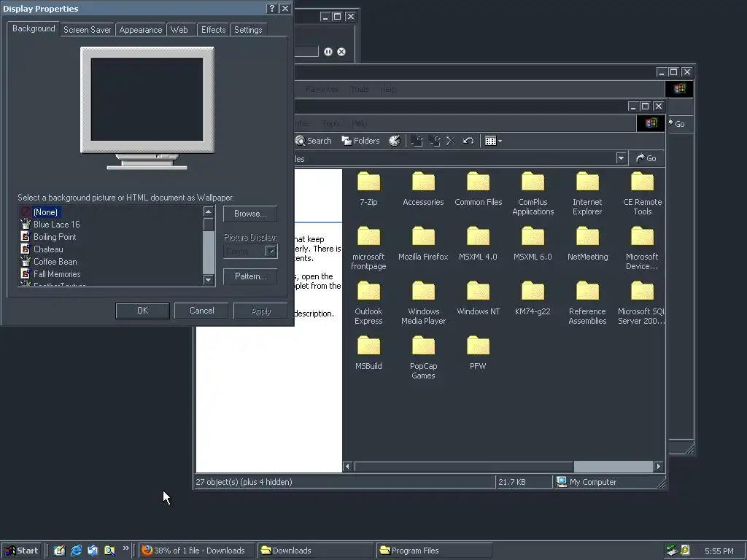Switch to the Program Files taskbar button
The height and width of the screenshot is (560, 747).
pos(434,551)
